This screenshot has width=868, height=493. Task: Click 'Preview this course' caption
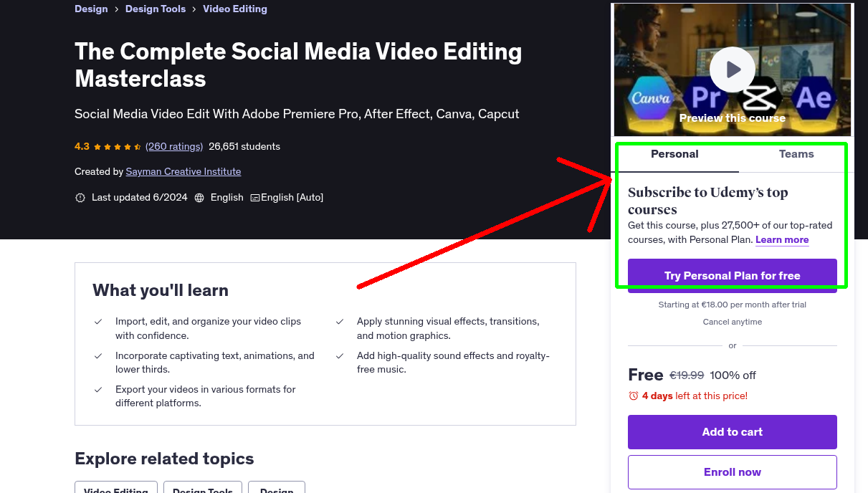click(x=733, y=118)
